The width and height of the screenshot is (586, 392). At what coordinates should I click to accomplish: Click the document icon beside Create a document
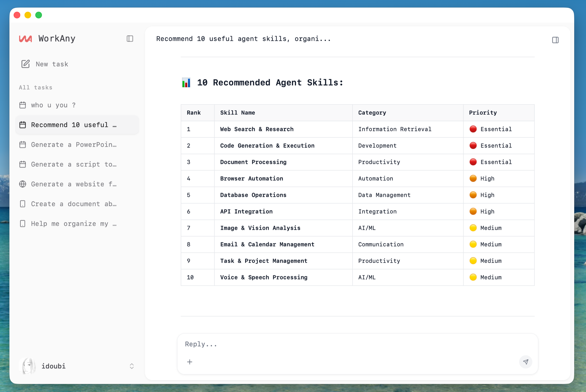pos(23,204)
